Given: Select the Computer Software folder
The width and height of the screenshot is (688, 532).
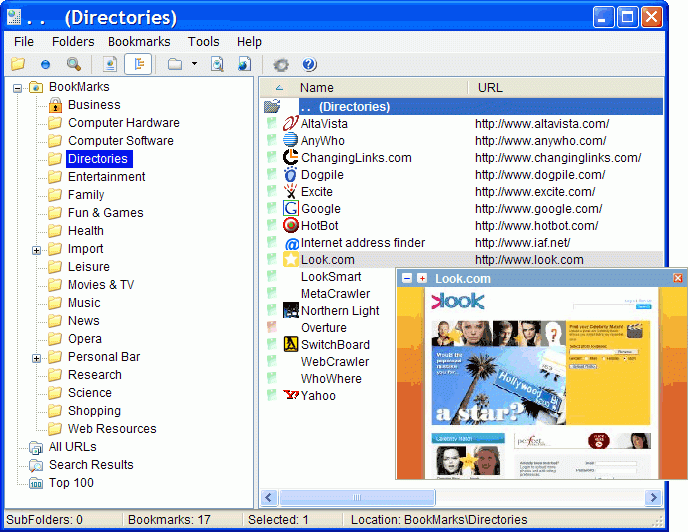Looking at the screenshot, I should [121, 141].
